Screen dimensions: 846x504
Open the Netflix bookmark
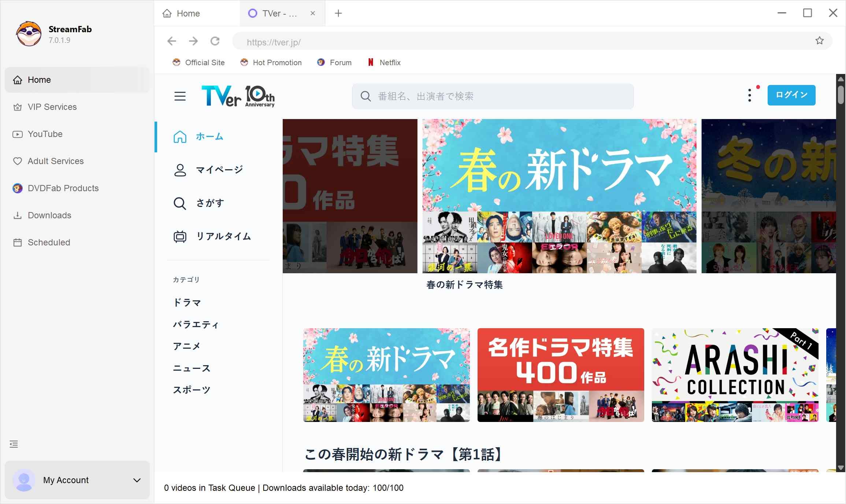point(384,63)
